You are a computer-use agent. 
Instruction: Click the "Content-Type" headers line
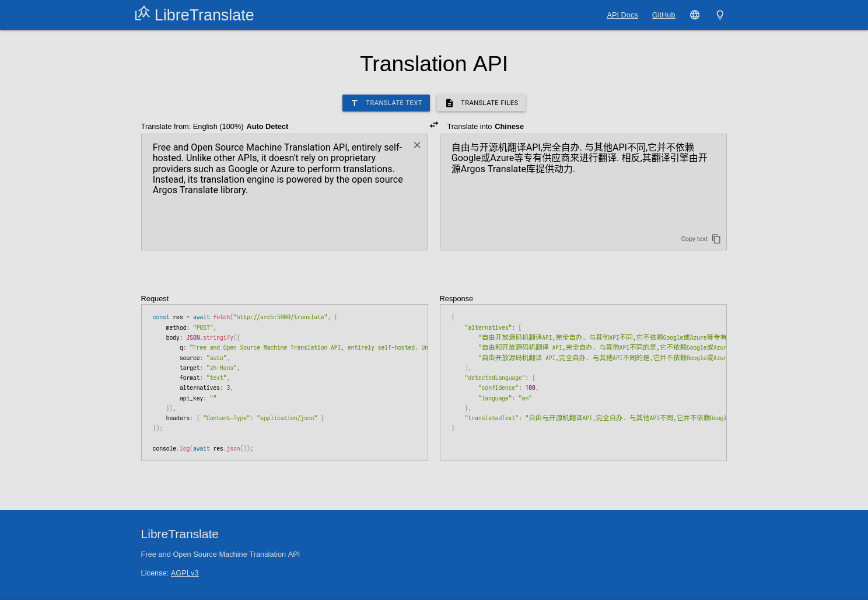pyautogui.click(x=245, y=418)
